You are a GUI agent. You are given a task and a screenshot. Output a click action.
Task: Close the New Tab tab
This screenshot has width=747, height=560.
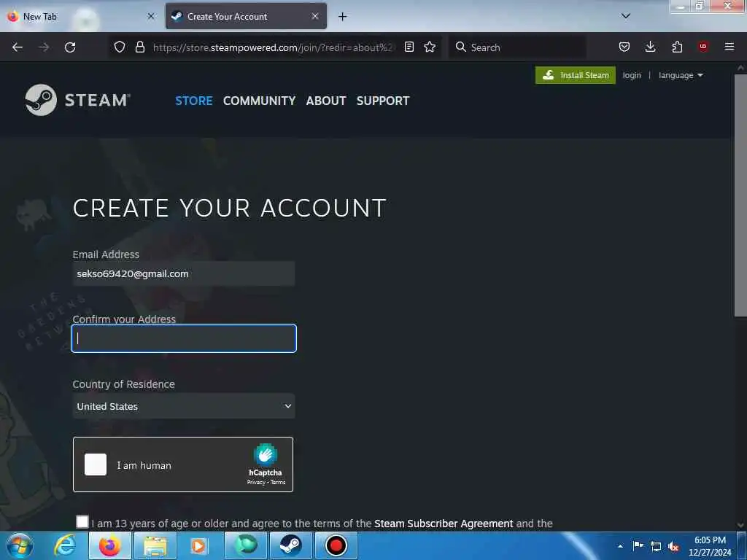pos(151,16)
